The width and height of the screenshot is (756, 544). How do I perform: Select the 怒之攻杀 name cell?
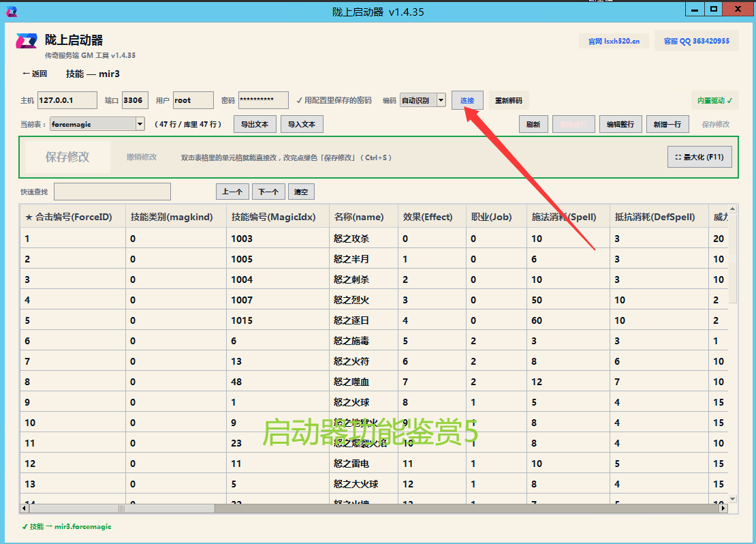(364, 239)
